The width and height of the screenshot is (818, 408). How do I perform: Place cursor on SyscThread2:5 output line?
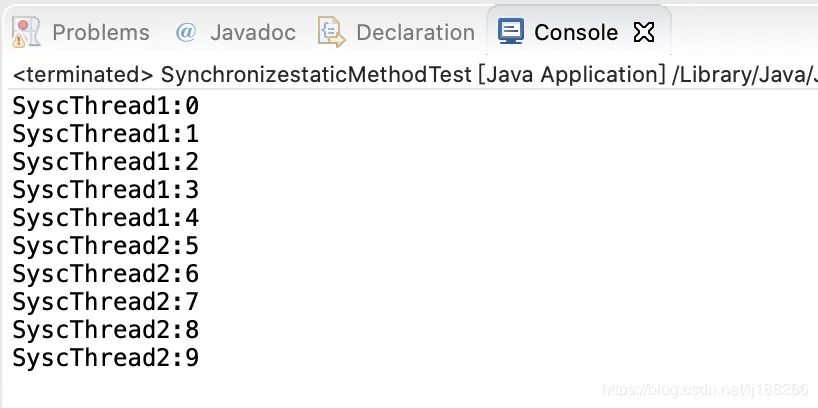click(106, 246)
